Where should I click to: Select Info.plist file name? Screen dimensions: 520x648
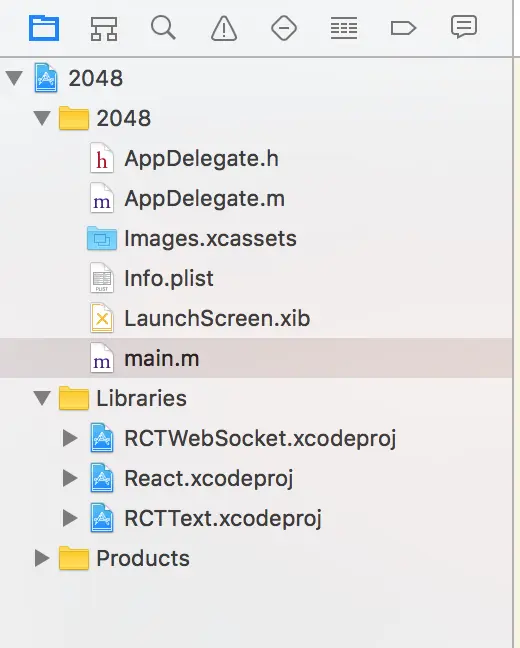169,279
